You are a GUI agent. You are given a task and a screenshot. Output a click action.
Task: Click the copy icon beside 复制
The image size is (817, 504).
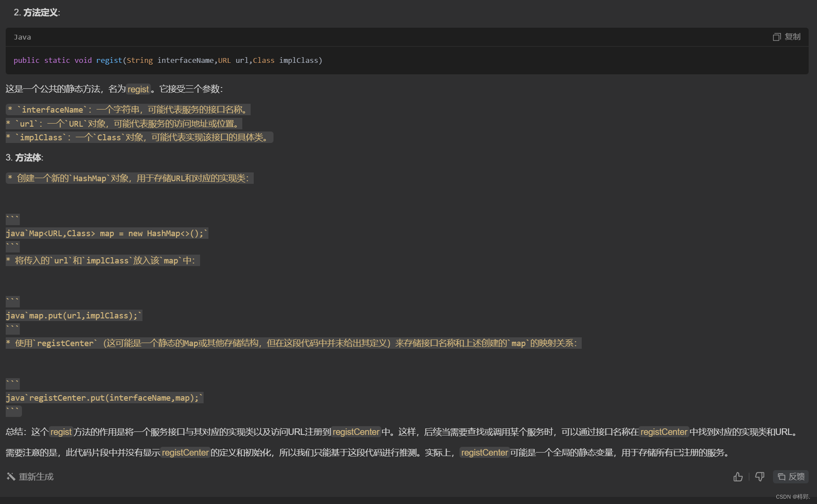tap(777, 37)
